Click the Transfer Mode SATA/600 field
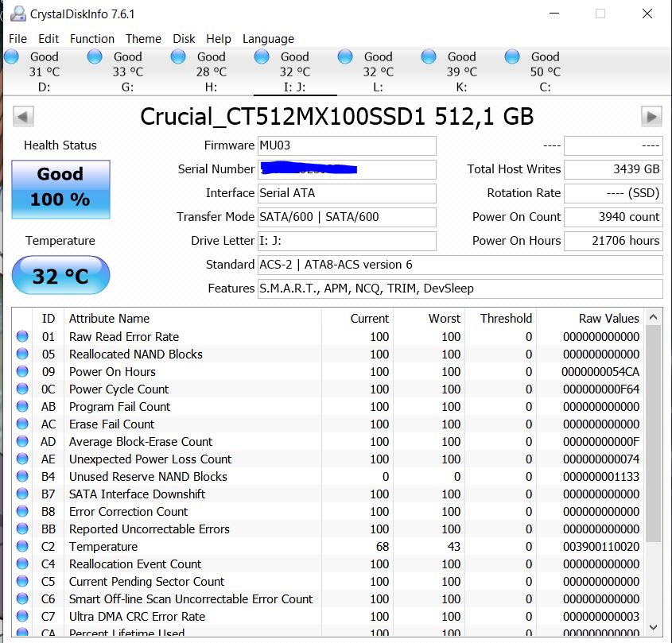This screenshot has width=672, height=643. [347, 217]
